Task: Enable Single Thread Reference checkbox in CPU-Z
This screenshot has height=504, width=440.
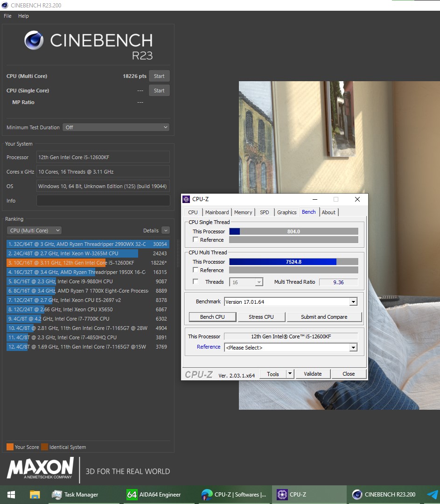Action: pyautogui.click(x=196, y=239)
